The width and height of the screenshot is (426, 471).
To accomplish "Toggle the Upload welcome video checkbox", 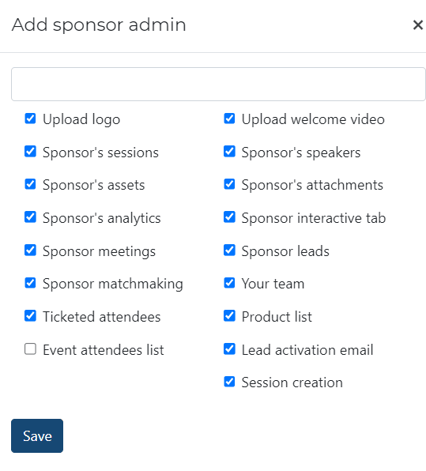I will coord(229,118).
